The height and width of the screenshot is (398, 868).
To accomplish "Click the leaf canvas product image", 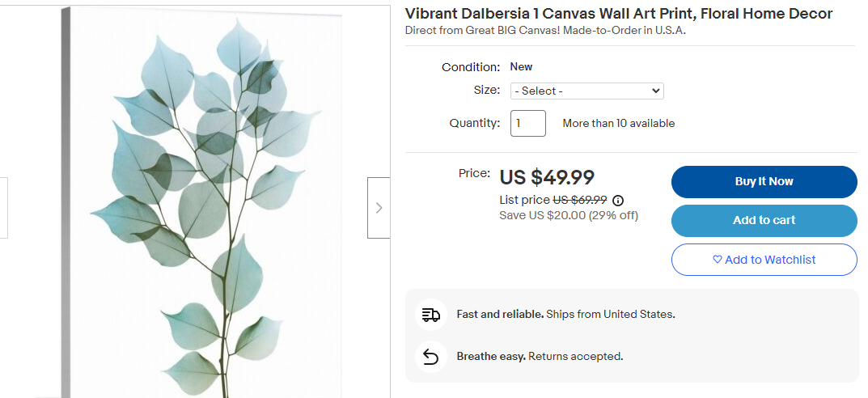I will [202, 202].
